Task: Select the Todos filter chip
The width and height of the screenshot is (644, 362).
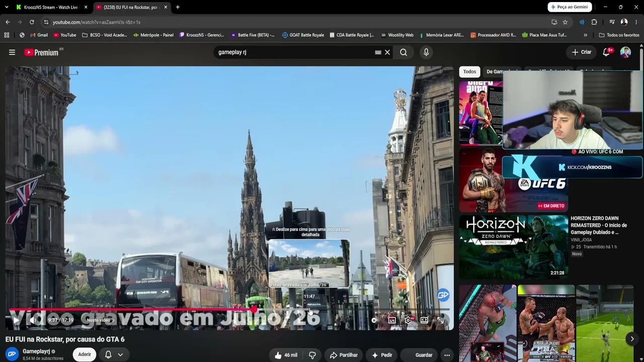Action: point(469,71)
